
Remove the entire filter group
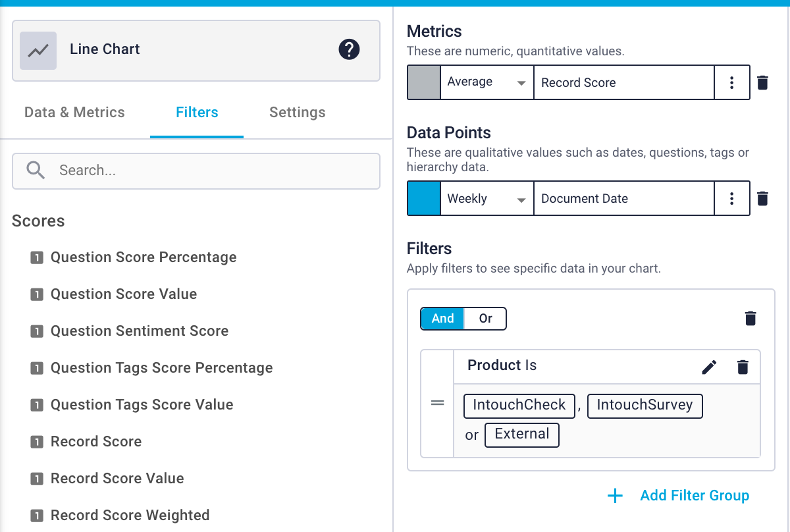pyautogui.click(x=750, y=318)
